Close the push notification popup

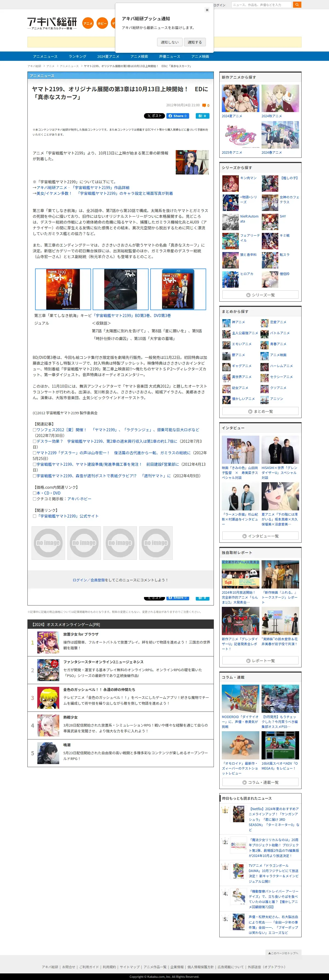click(207, 10)
